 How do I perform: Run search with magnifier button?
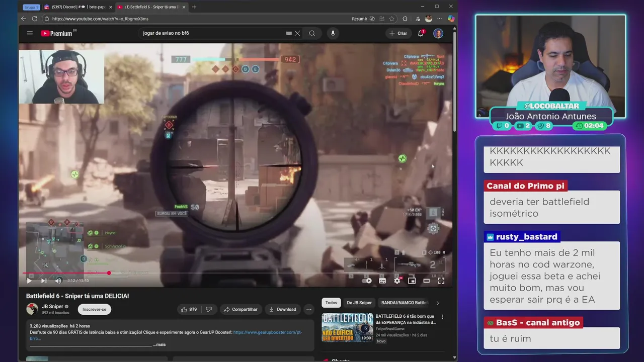312,33
